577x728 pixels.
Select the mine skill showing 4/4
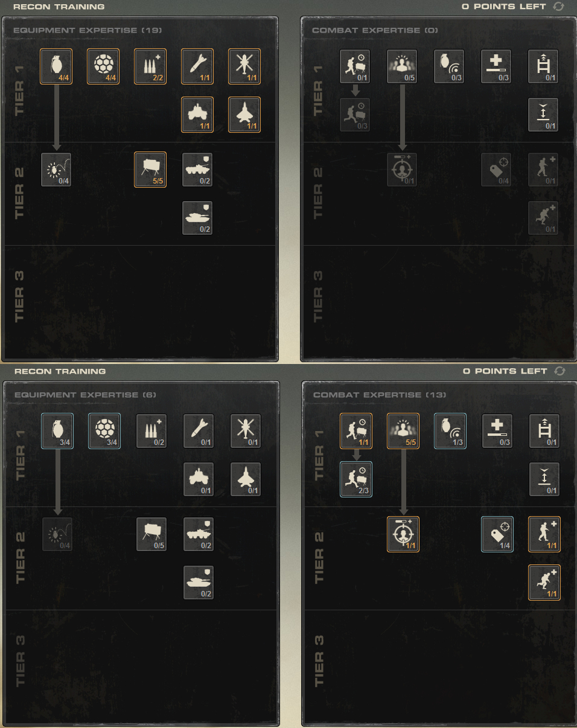[x=103, y=66]
